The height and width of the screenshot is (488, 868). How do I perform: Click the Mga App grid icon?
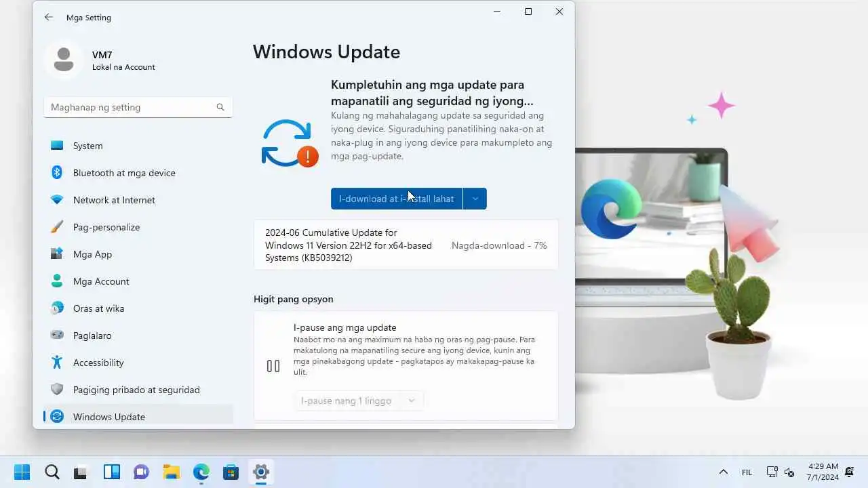click(57, 254)
